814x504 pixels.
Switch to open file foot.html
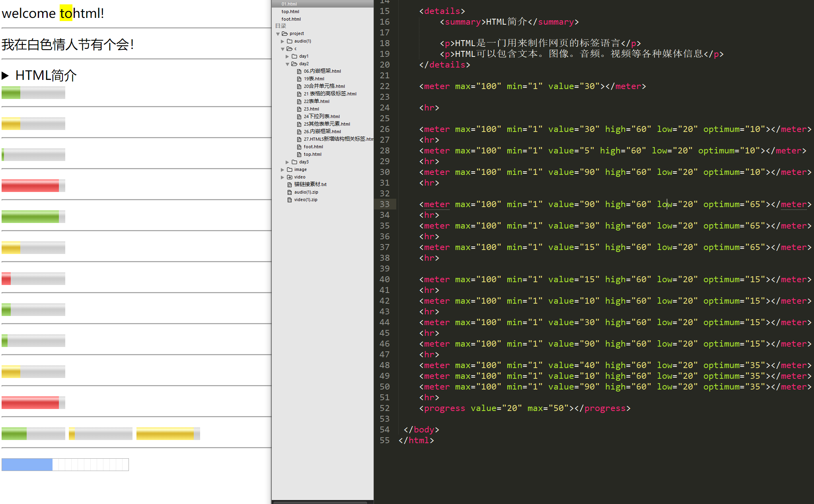(x=291, y=19)
